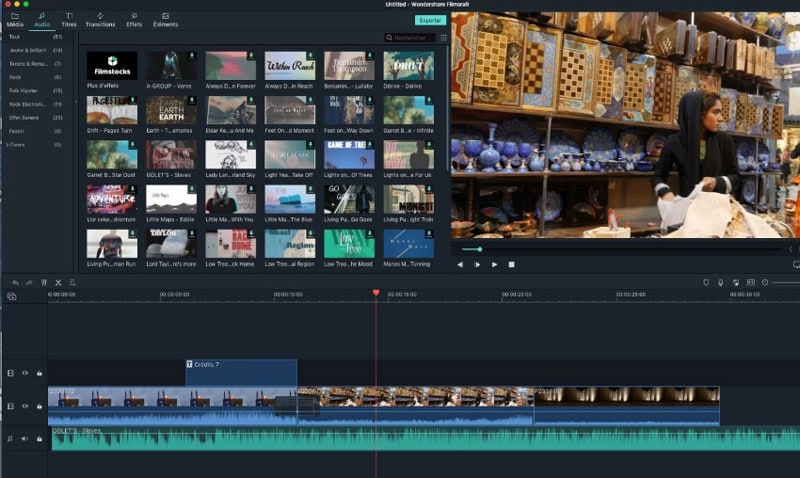Select Lior seke...dventure thumbnail

[x=112, y=199]
